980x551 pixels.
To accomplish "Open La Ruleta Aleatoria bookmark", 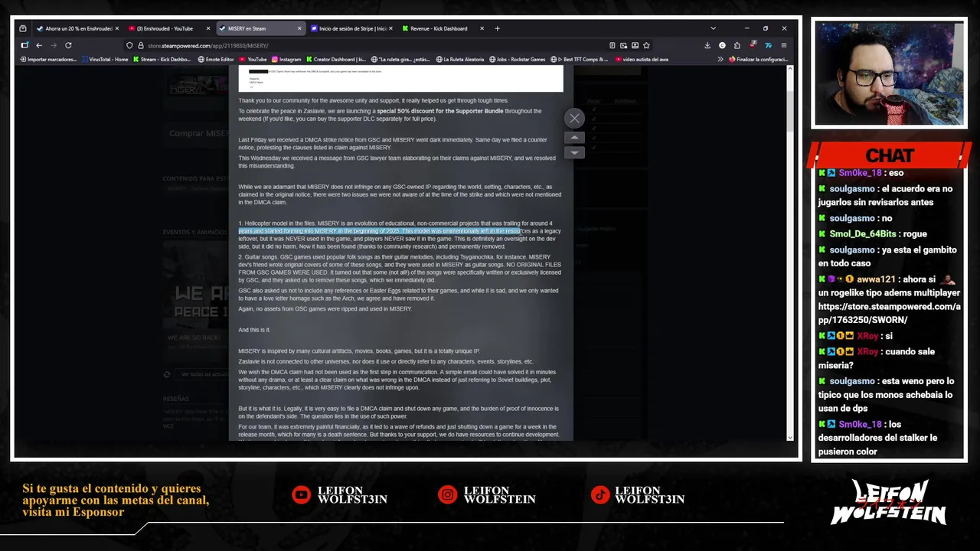I will click(460, 59).
